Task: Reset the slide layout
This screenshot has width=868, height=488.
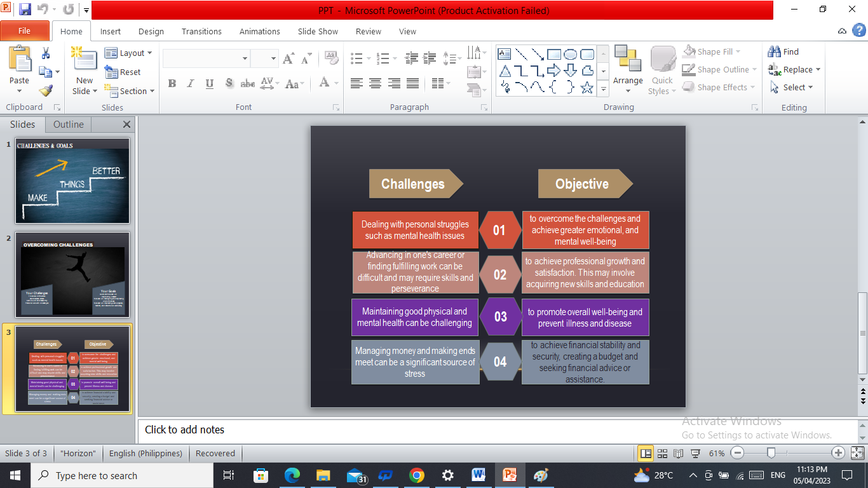Action: [123, 72]
